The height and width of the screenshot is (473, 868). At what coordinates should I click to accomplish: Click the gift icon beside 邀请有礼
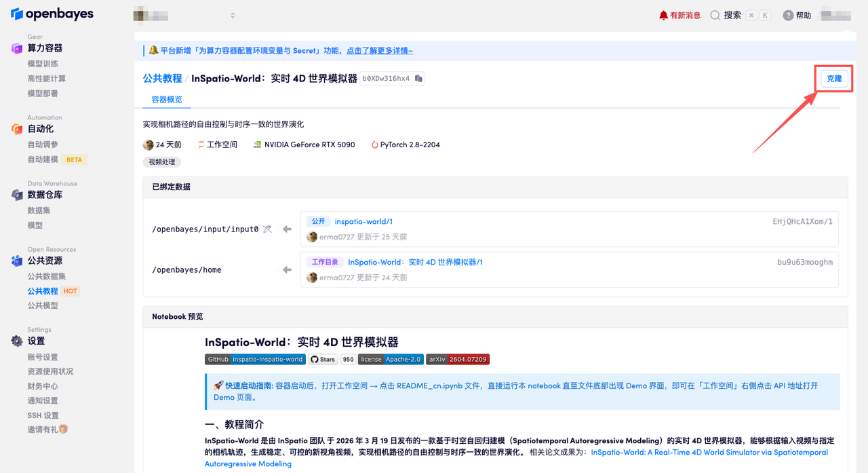tap(64, 430)
